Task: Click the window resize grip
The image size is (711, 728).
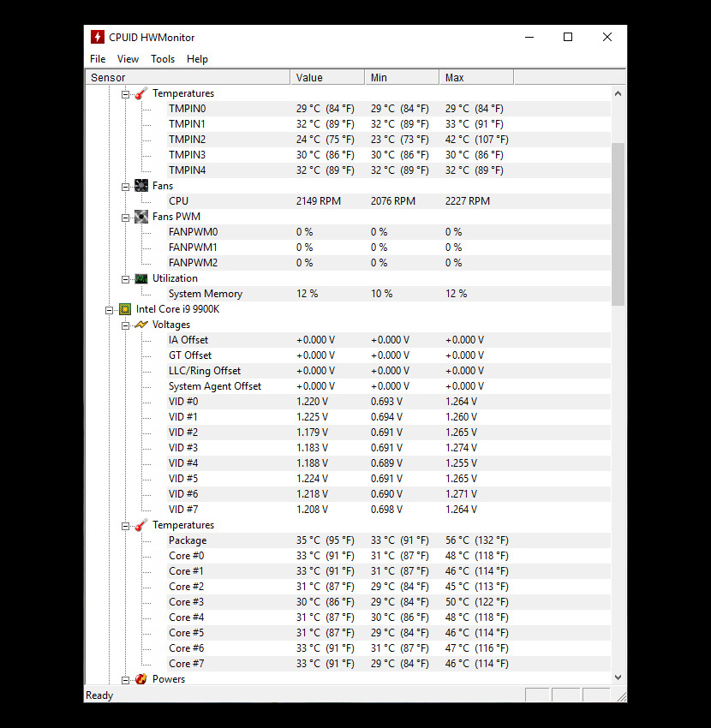Action: tap(621, 696)
